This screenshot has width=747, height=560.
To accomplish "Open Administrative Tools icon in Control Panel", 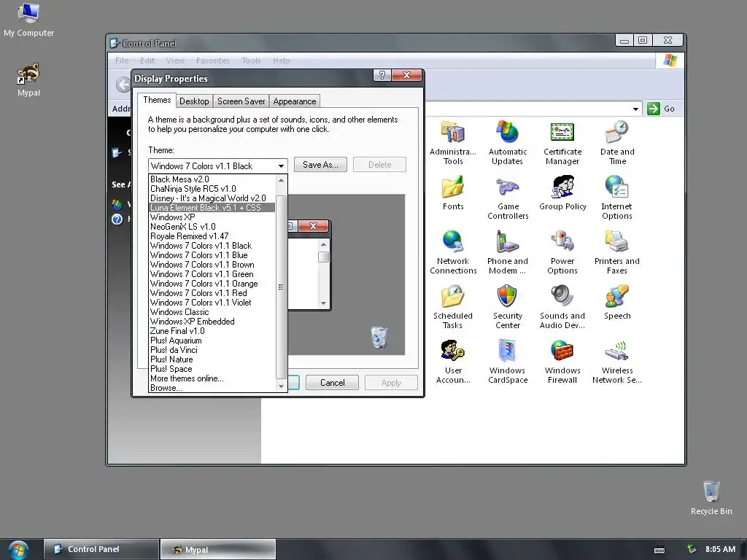I will pos(452,133).
